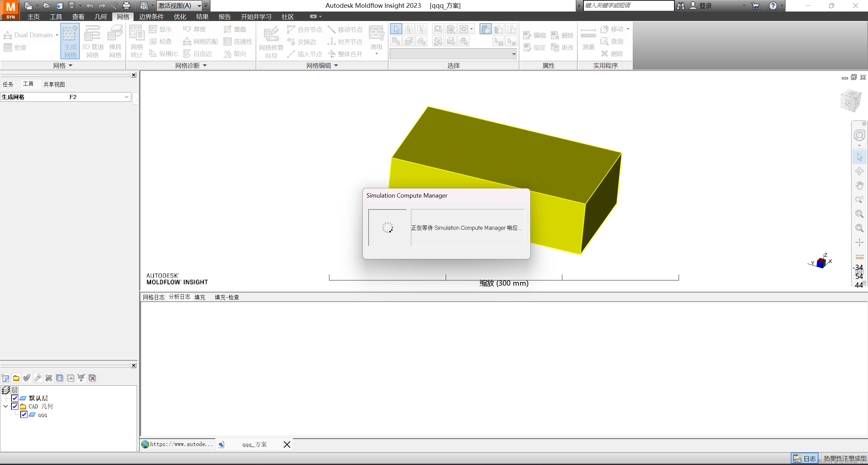Click the 编辑 properties button
868x465 pixels.
click(x=535, y=35)
